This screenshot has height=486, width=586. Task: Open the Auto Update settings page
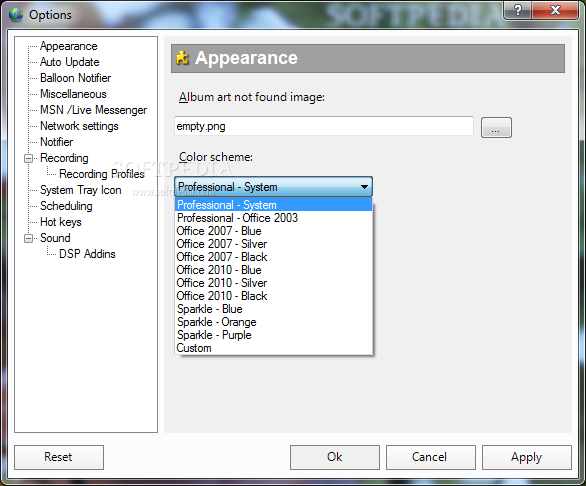70,62
